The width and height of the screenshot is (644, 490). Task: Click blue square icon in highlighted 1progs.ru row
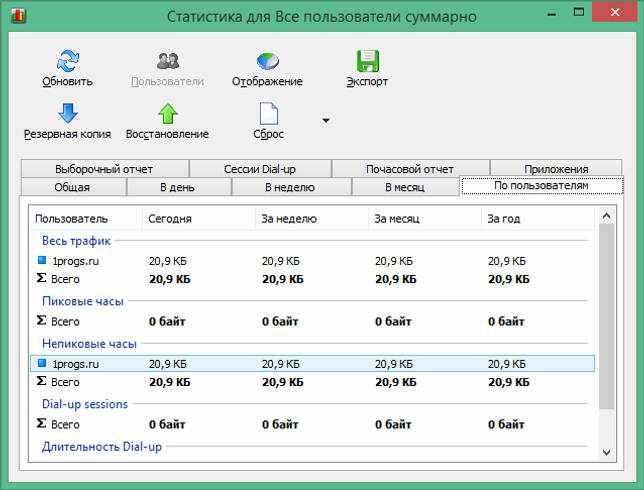click(41, 363)
